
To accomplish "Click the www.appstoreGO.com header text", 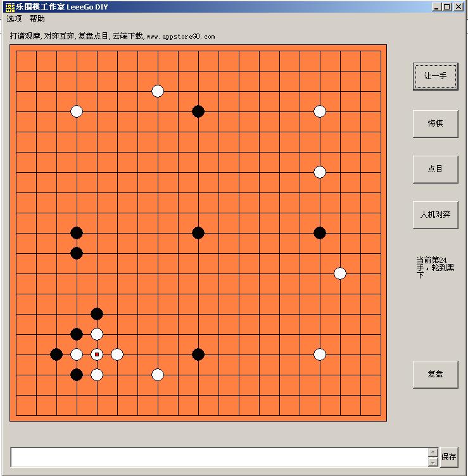I will tap(180, 37).
